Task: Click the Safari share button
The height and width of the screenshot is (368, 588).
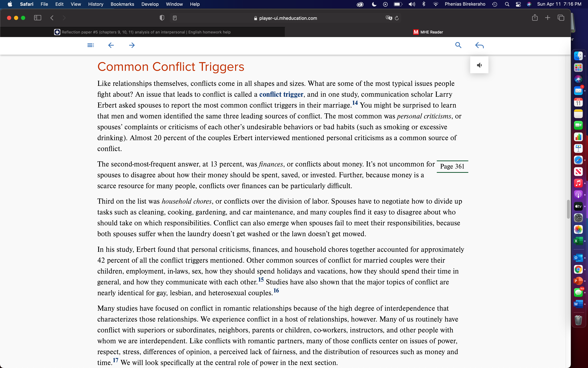Action: click(x=535, y=18)
